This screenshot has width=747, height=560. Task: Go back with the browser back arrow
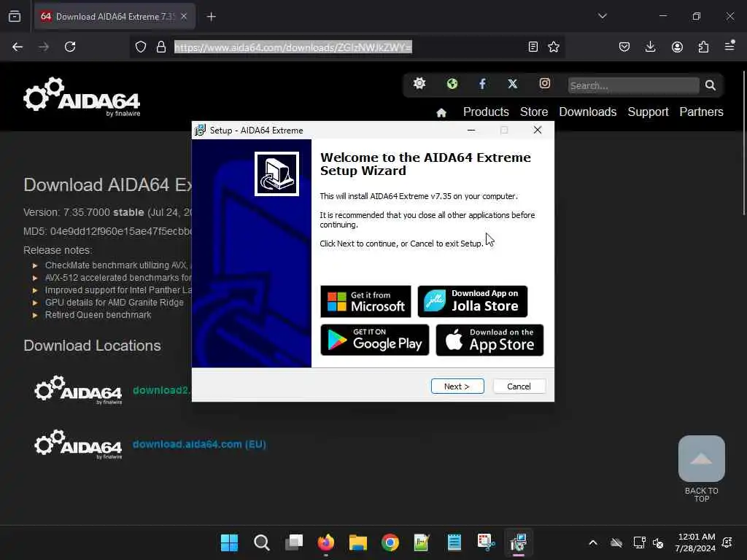pos(18,47)
